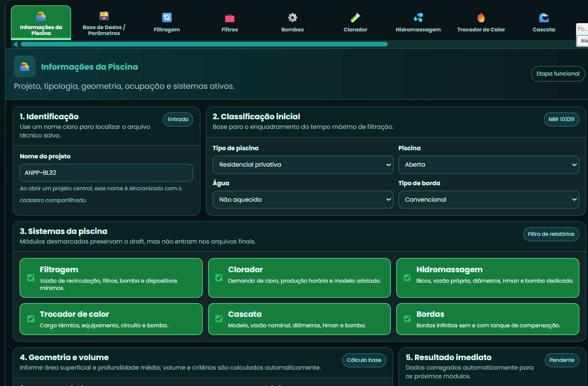Open the Tipo de piscina dropdown
Screen dimensions: 588x386
tap(303, 165)
